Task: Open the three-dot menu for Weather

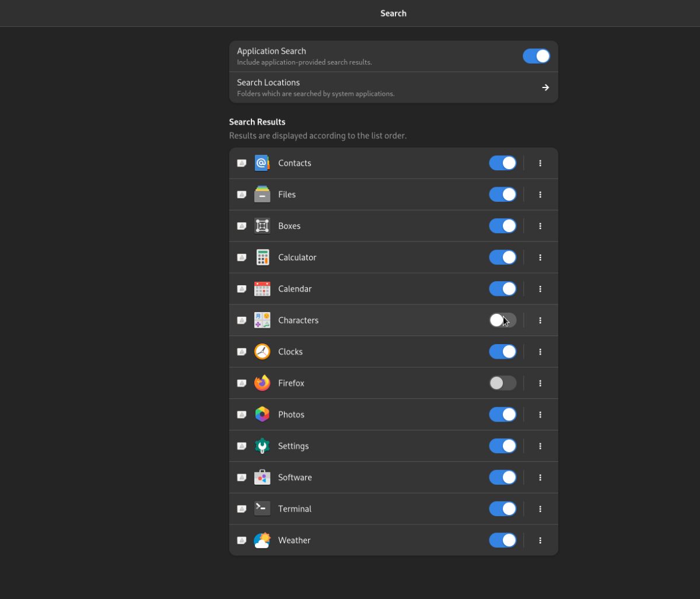Action: [540, 540]
